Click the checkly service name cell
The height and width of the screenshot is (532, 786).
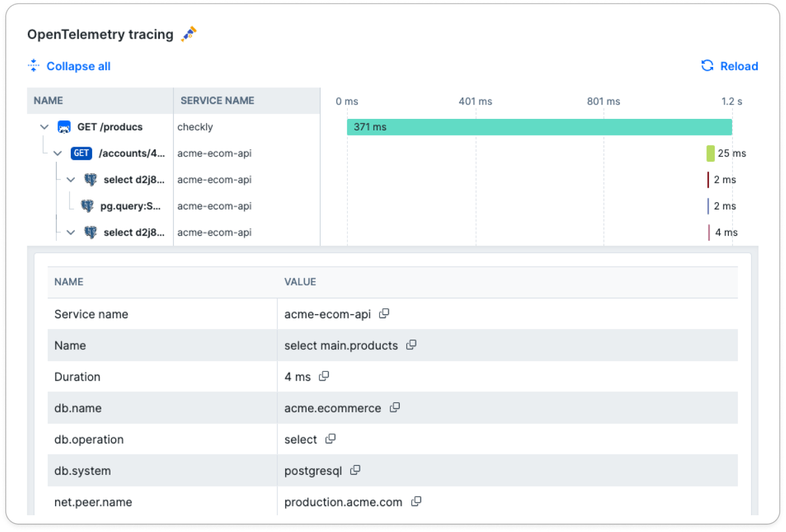[195, 127]
